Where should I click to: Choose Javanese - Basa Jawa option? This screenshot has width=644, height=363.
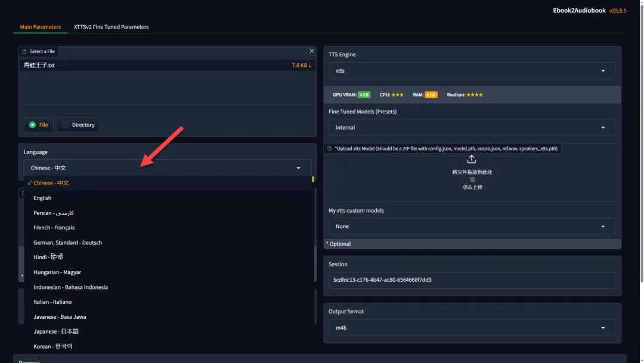click(168, 316)
